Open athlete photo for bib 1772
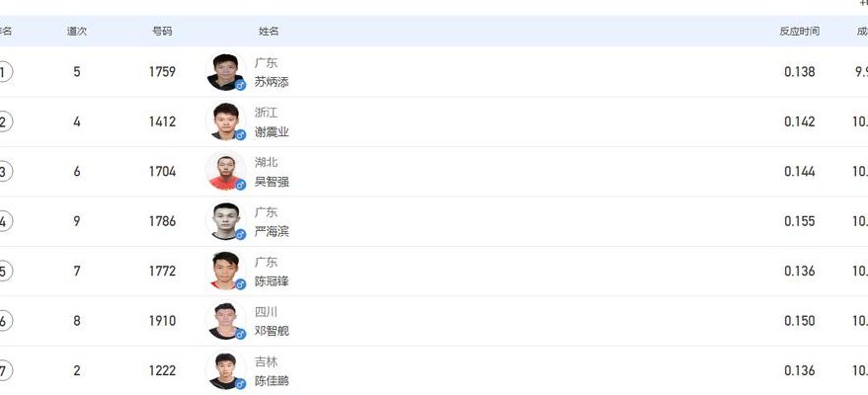The width and height of the screenshot is (868, 395). (x=226, y=271)
